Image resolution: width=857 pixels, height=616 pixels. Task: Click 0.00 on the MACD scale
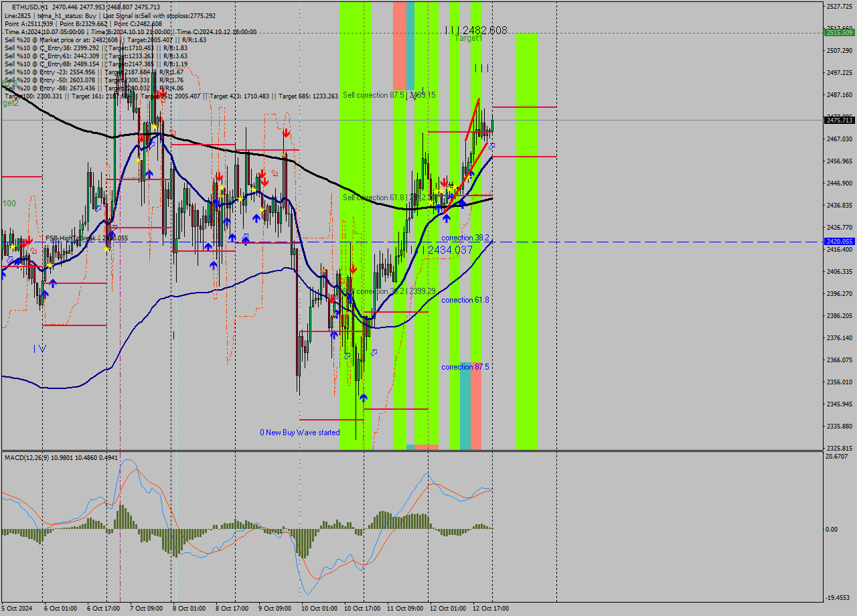click(833, 529)
